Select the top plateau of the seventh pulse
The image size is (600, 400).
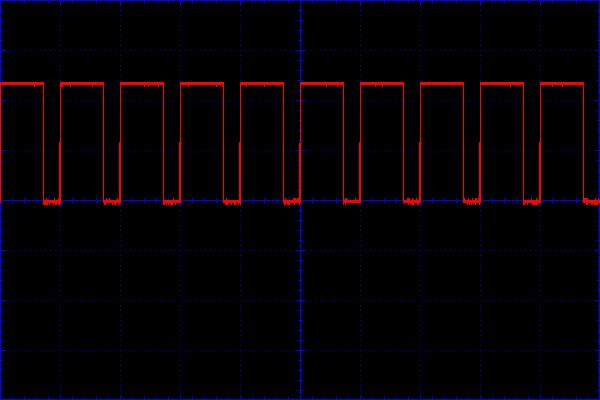tap(382, 85)
